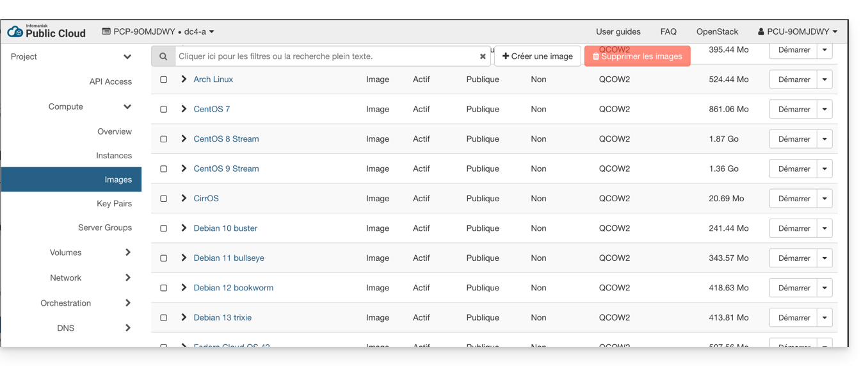This screenshot has width=868, height=366.
Task: Click Démarrer for the CentOS 9 Stream image
Action: [793, 169]
